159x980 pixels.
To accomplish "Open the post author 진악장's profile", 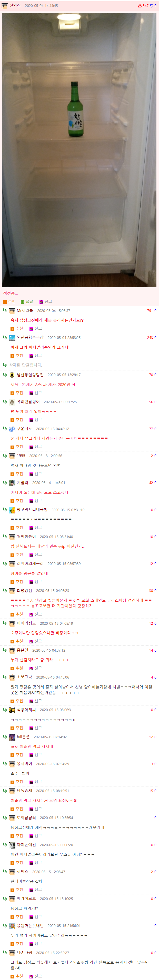I will [x=15, y=6].
